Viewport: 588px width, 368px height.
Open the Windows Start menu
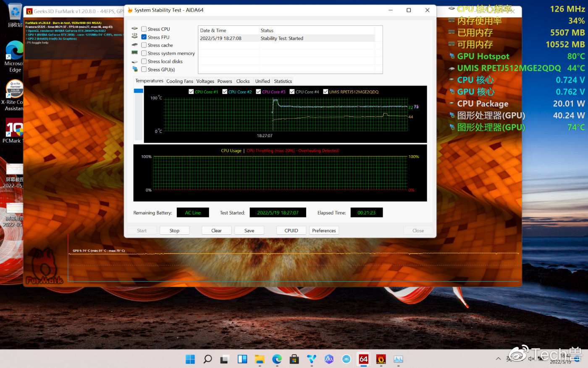pos(190,359)
